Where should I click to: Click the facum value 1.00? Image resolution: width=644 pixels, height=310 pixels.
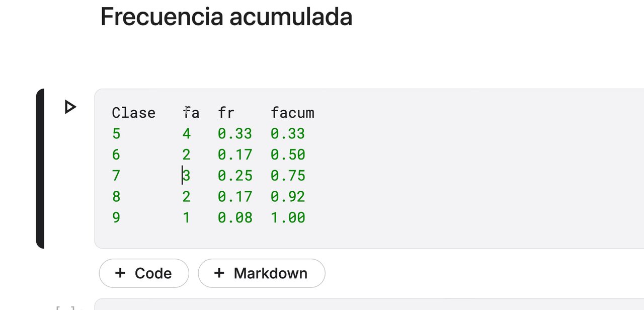(288, 218)
